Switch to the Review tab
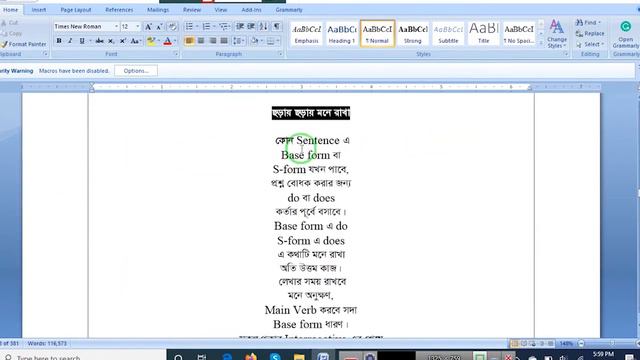 (192, 10)
